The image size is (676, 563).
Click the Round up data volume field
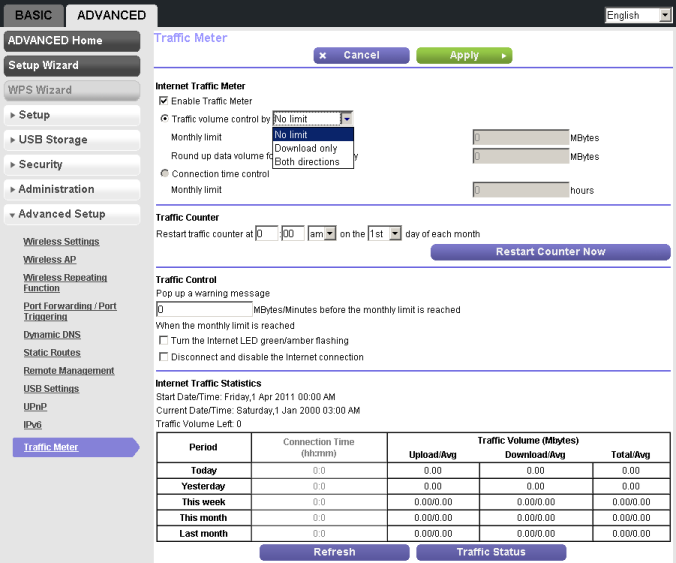click(521, 156)
